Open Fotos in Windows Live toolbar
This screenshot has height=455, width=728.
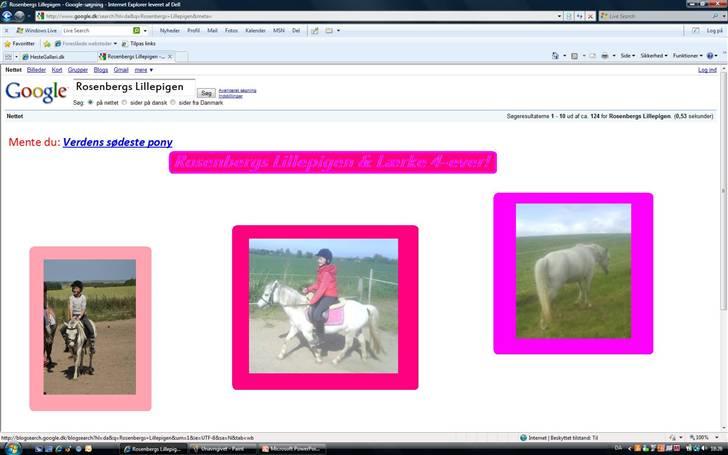pos(231,31)
